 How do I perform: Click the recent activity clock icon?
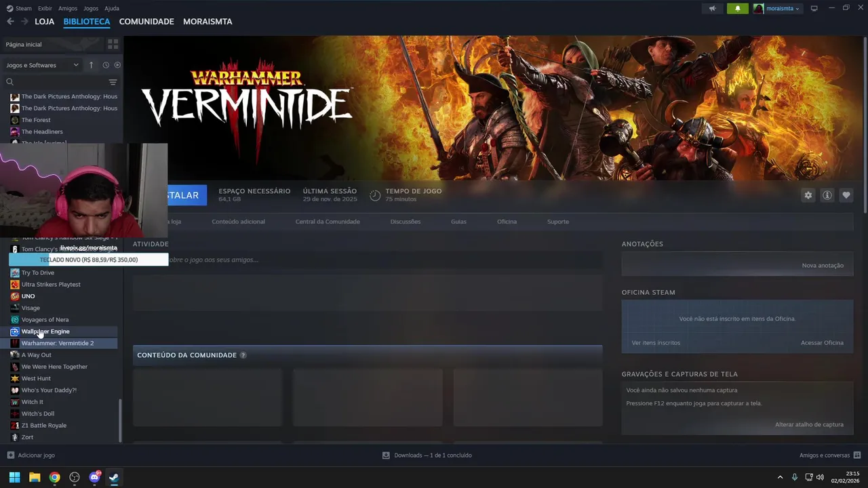(x=106, y=65)
